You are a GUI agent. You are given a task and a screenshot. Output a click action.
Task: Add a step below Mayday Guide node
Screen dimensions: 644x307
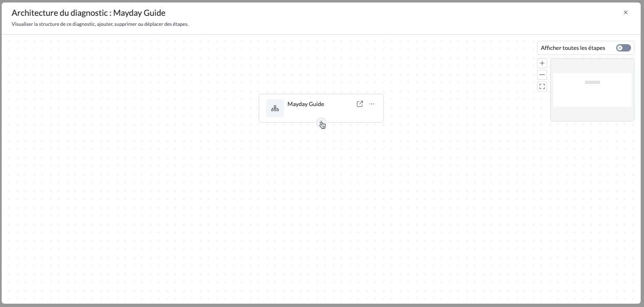pyautogui.click(x=321, y=123)
